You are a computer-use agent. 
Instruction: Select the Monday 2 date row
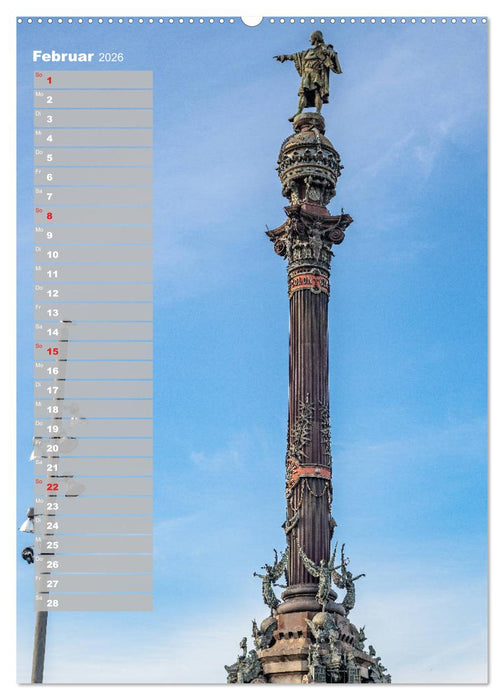point(93,99)
